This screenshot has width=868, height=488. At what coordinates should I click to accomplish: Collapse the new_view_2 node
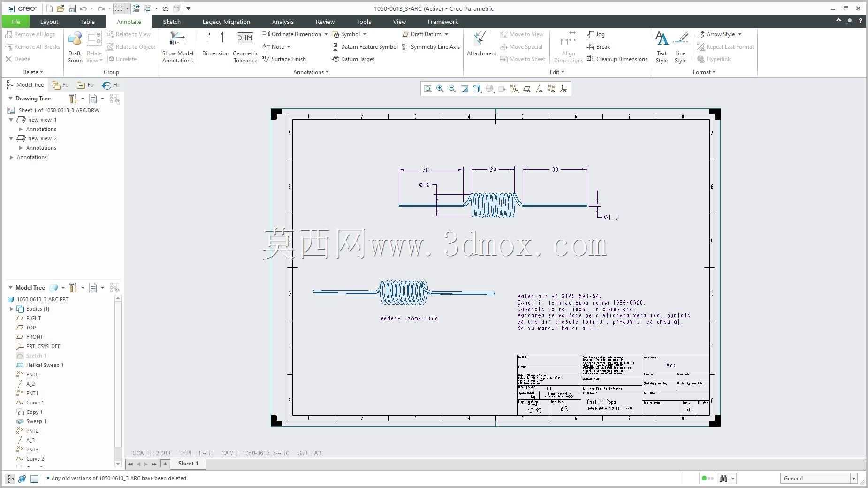coord(11,138)
